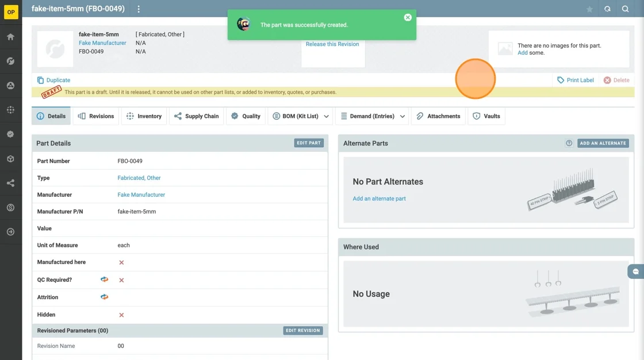The width and height of the screenshot is (644, 360).
Task: Click the star favorite icon in header
Action: tap(589, 9)
